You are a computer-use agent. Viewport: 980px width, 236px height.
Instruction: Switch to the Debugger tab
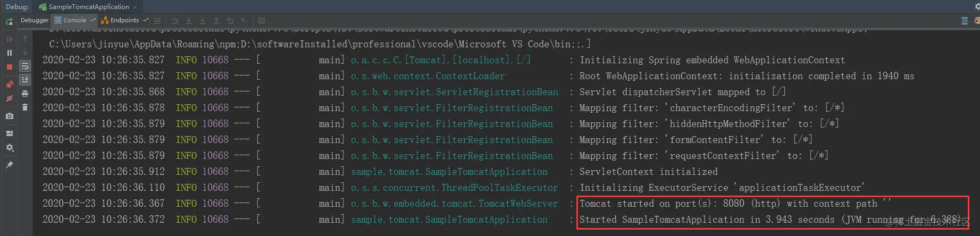tap(35, 20)
